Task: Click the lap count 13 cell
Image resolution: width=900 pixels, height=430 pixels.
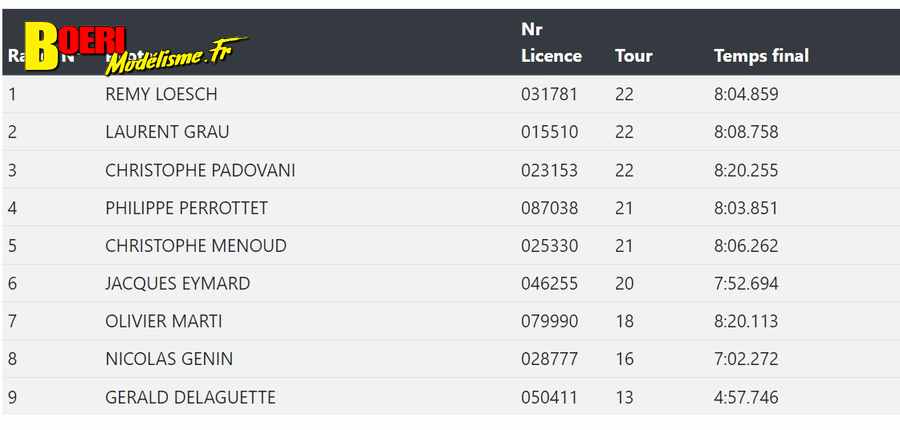Action: pos(624,397)
